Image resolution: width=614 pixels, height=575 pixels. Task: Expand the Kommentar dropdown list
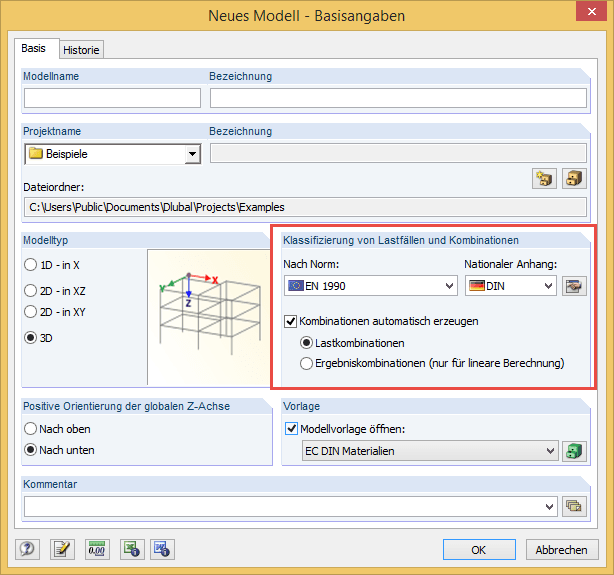point(549,507)
